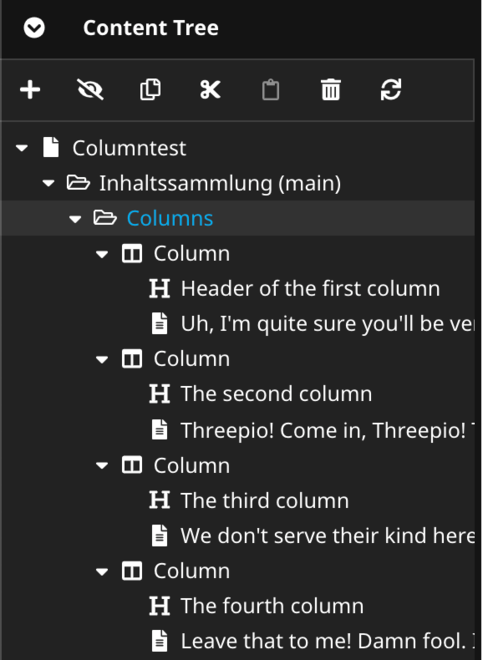Image resolution: width=483 pixels, height=660 pixels.
Task: Select 'We don't serve their kind here' text
Action: pyautogui.click(x=328, y=536)
